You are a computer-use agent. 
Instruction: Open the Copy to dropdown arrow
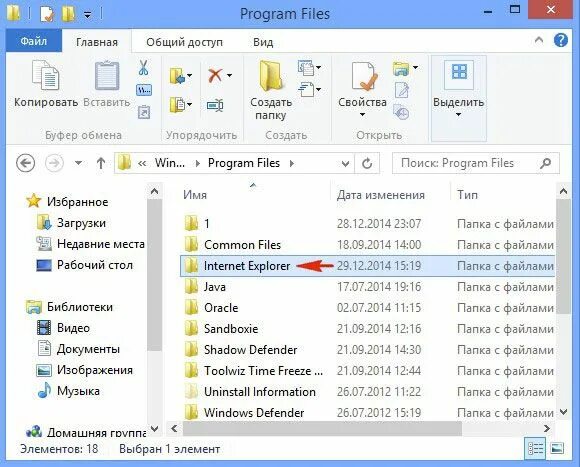point(190,105)
